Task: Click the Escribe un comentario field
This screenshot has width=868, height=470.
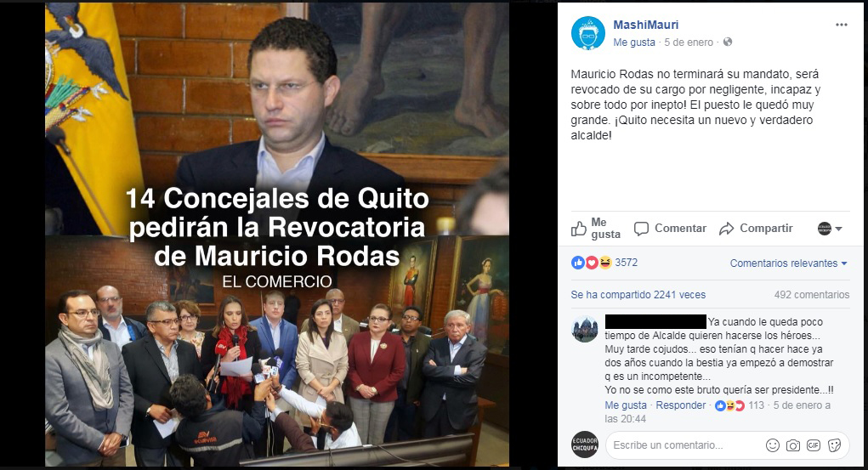Action: [x=684, y=445]
